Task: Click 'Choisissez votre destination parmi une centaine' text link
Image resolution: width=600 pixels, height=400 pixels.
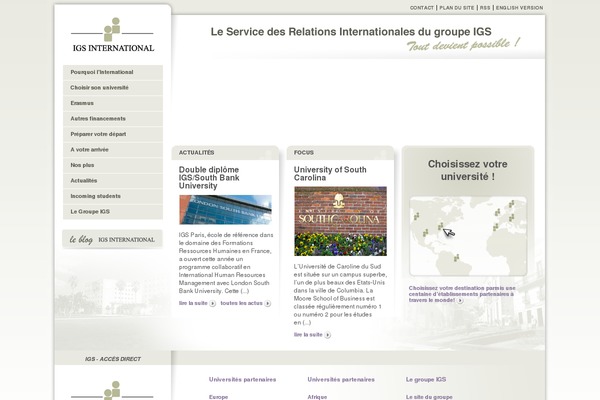Action: pos(462,294)
